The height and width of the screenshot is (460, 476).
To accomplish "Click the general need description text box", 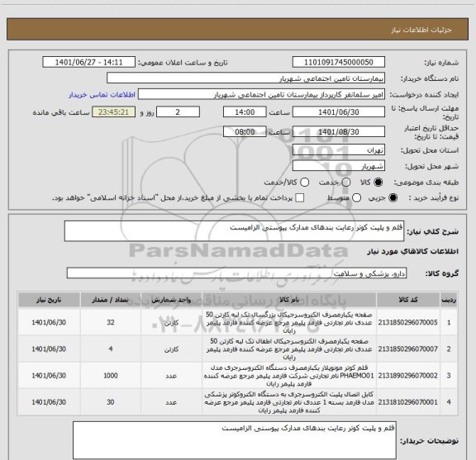I will (235, 231).
